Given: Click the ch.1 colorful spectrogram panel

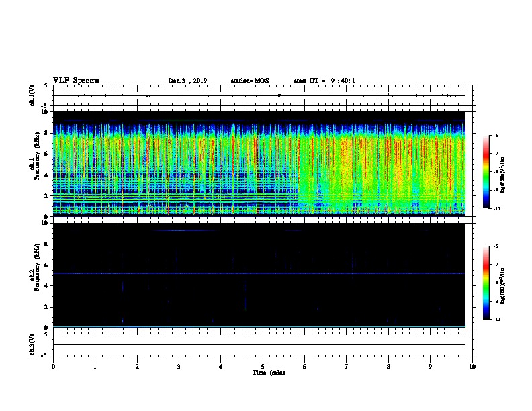Looking at the screenshot, I should pyautogui.click(x=259, y=164).
